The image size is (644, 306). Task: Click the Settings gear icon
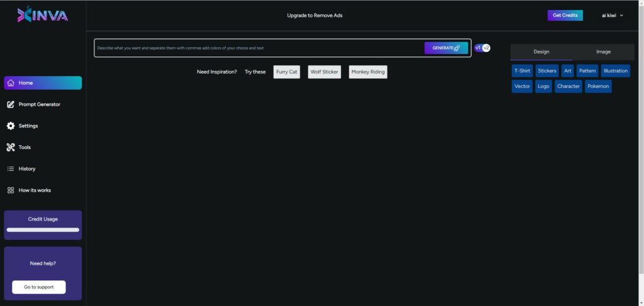pyautogui.click(x=11, y=126)
